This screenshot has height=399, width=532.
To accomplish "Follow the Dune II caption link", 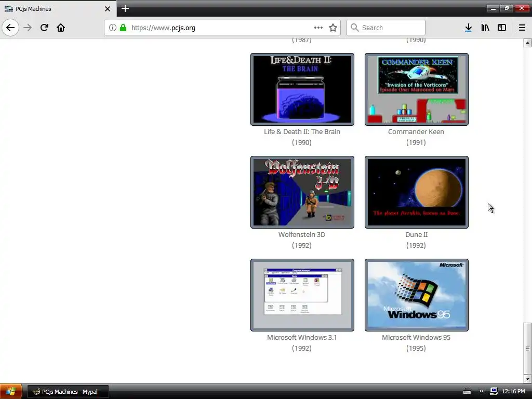I will [x=416, y=234].
